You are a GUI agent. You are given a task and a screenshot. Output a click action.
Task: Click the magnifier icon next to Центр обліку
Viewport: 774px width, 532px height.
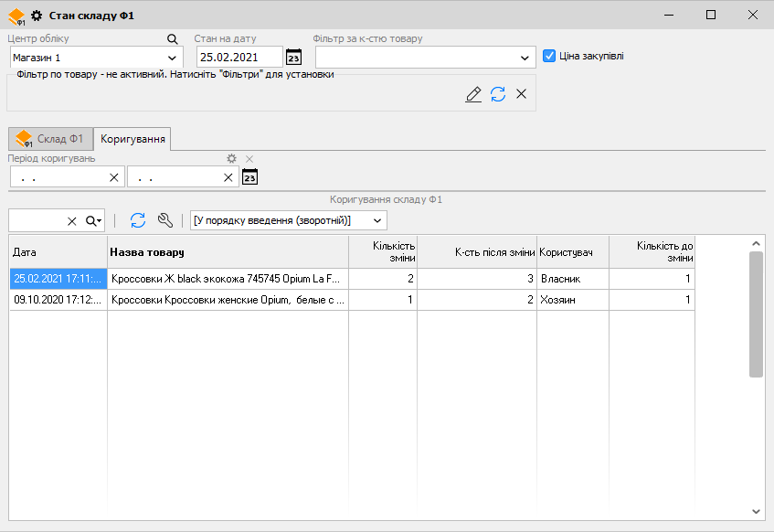(x=173, y=39)
